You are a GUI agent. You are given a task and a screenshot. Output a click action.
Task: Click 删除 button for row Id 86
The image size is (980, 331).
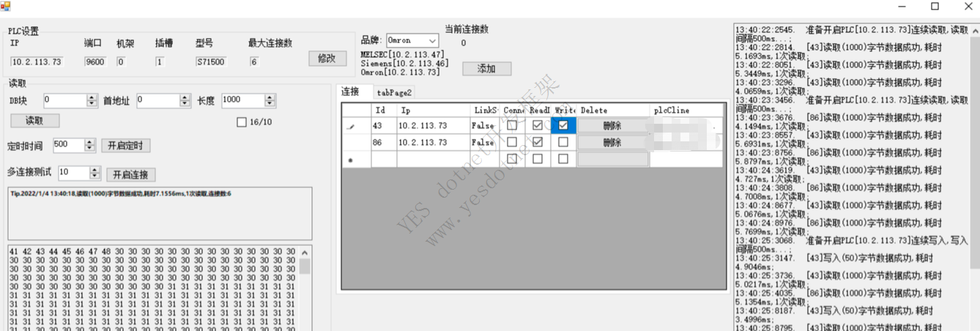(x=612, y=143)
